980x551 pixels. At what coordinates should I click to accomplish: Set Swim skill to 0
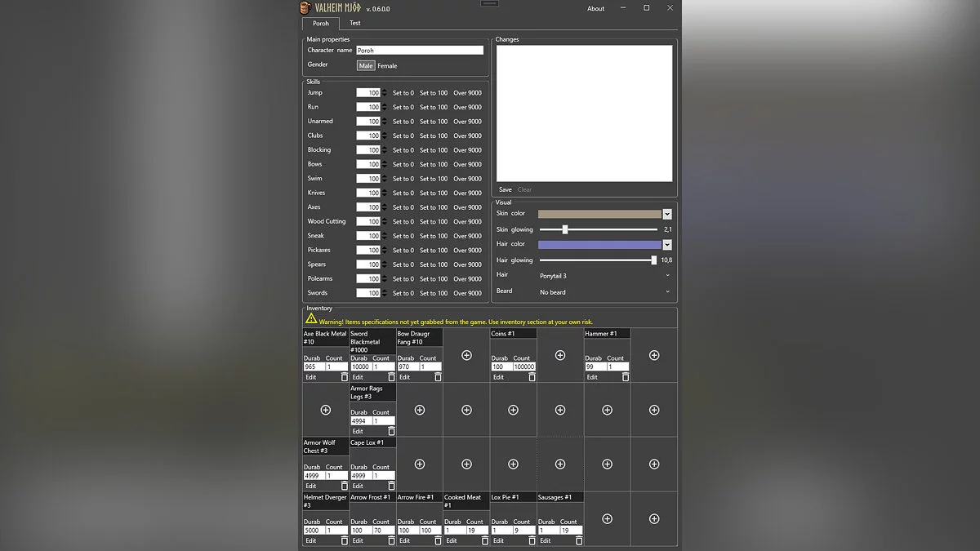click(403, 179)
